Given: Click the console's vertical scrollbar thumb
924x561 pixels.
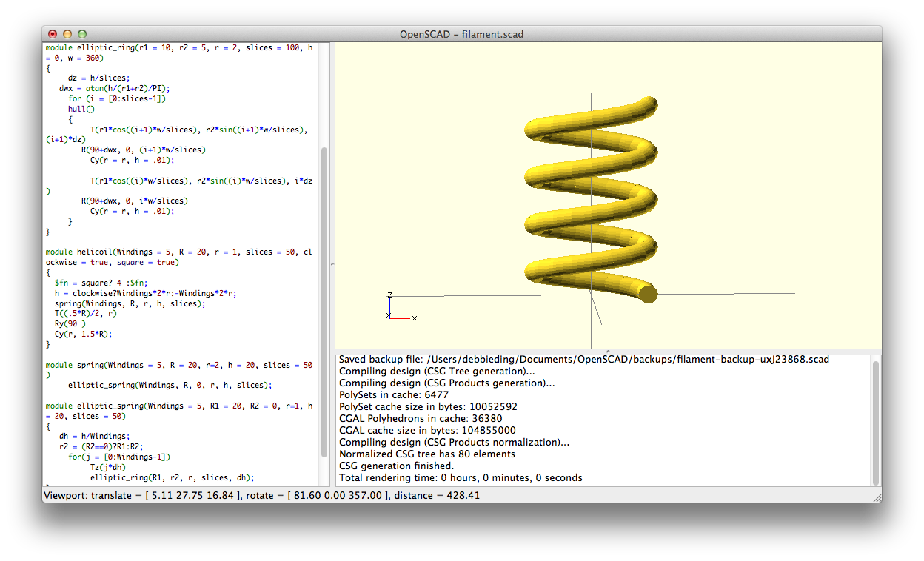Looking at the screenshot, I should (877, 420).
